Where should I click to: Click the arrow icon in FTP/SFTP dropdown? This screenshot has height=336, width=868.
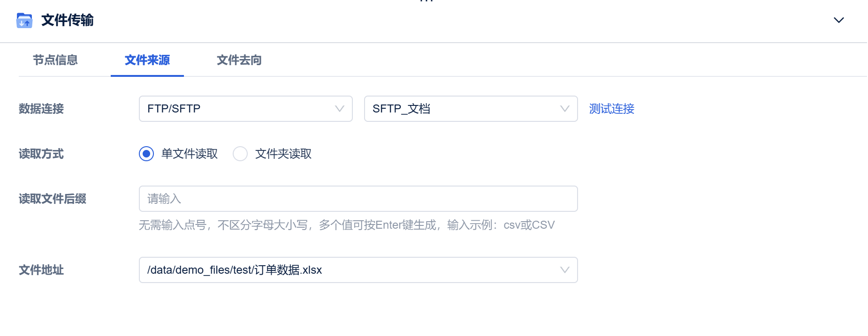(x=340, y=109)
